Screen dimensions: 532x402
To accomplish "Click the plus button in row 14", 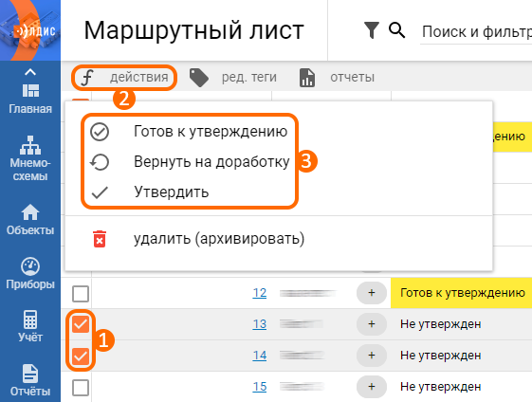I will (x=372, y=356).
